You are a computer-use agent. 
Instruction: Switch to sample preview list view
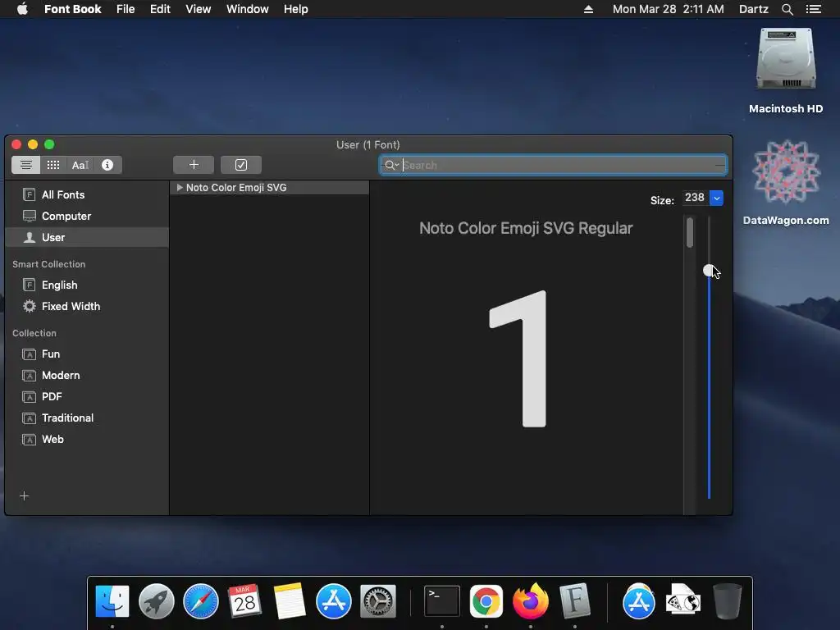pyautogui.click(x=25, y=165)
